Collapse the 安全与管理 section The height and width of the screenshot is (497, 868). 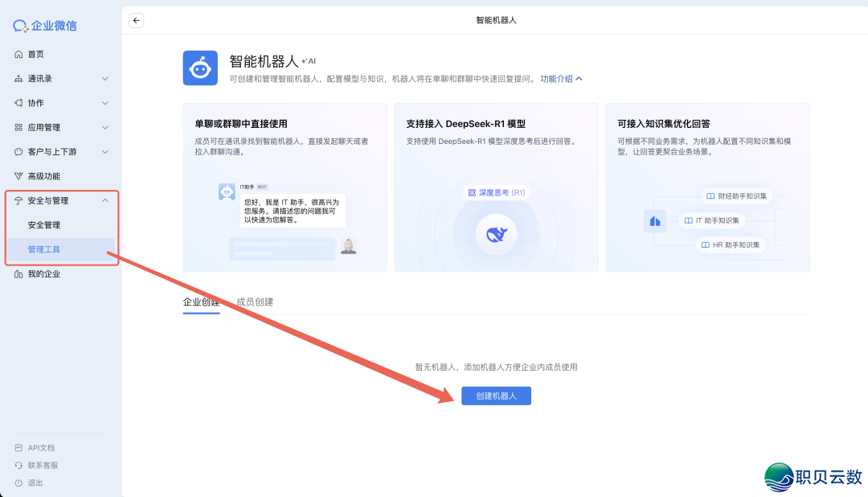(104, 200)
